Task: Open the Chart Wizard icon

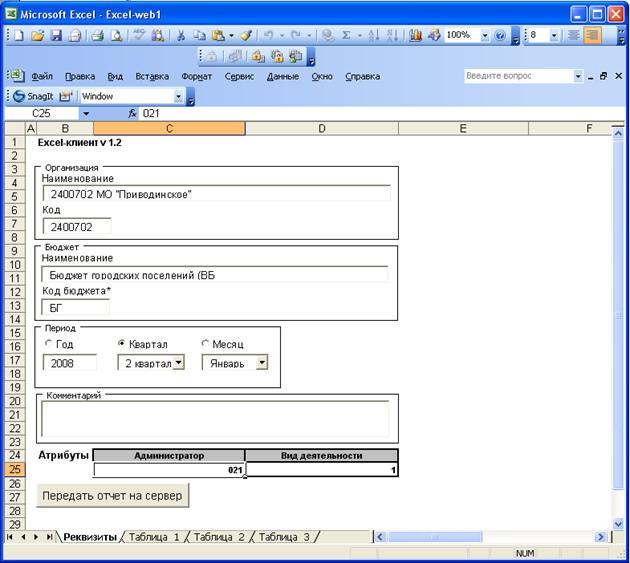Action: (x=416, y=35)
